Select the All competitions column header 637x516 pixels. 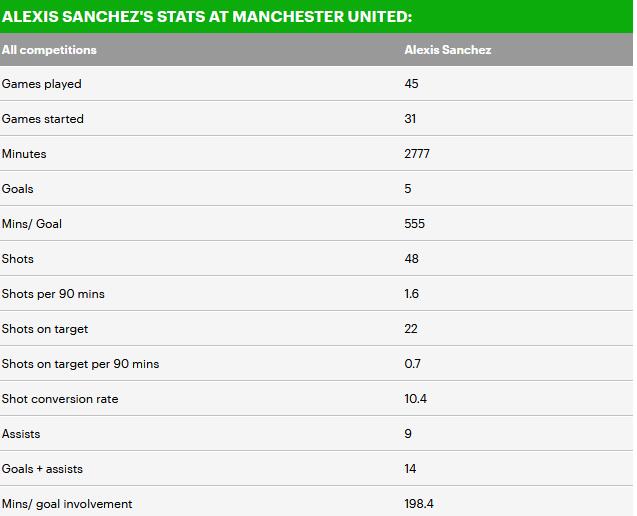coord(49,50)
